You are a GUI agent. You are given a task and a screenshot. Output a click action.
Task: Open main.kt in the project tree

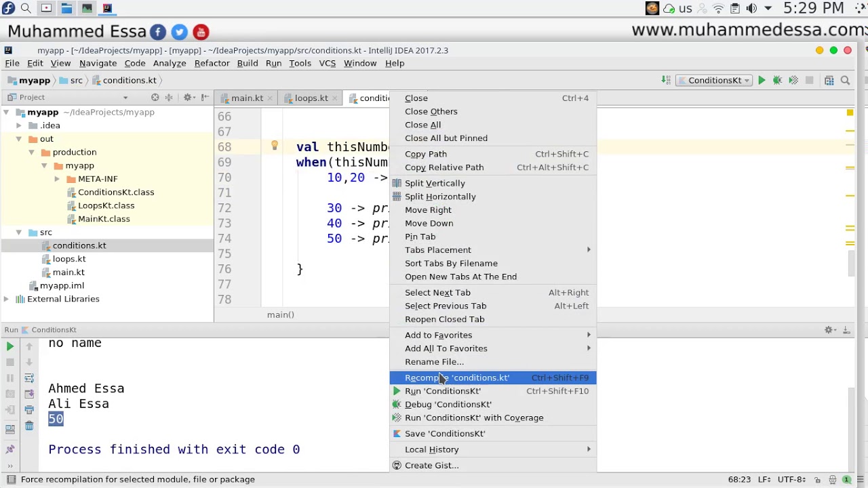68,272
